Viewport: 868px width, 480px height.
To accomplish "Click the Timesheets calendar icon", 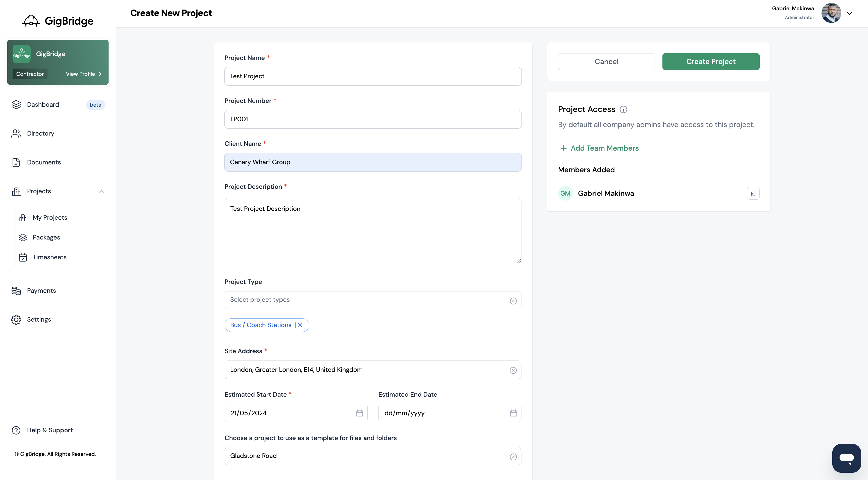I will pyautogui.click(x=23, y=258).
